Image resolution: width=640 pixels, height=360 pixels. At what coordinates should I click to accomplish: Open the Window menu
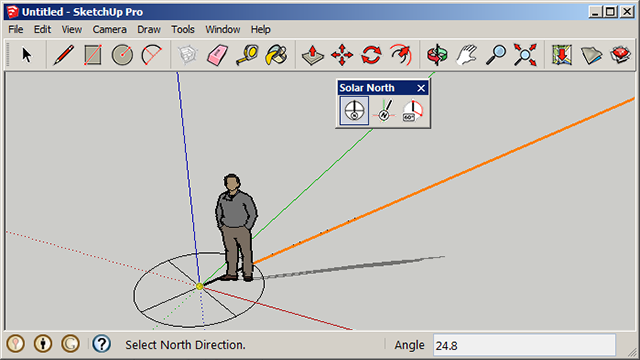[x=223, y=29]
